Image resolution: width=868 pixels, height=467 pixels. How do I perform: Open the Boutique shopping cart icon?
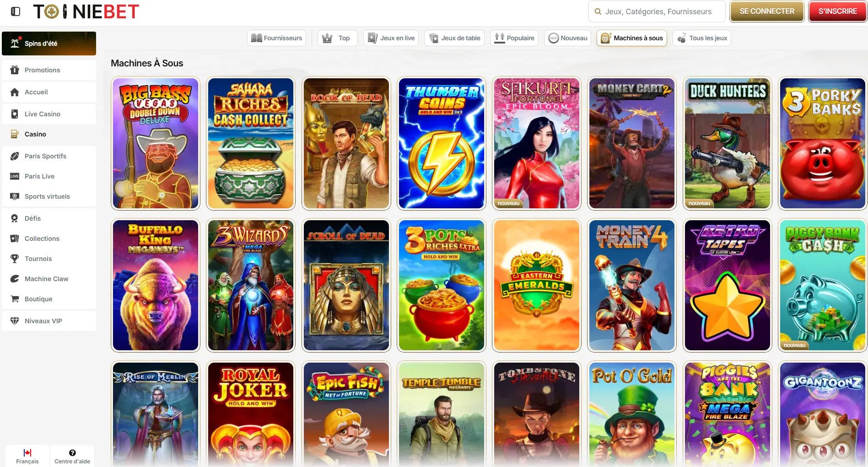pos(15,299)
